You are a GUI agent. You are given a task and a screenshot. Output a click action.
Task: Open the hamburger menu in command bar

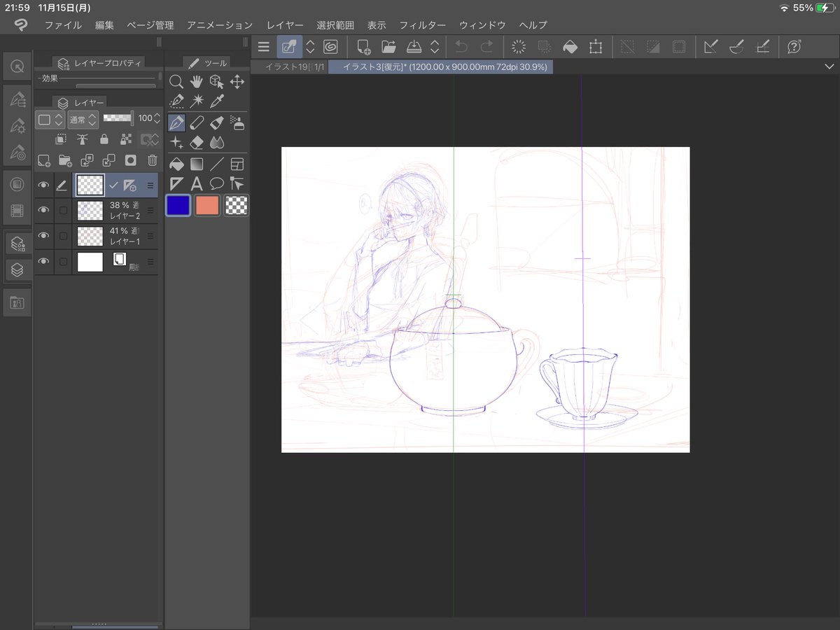pyautogui.click(x=263, y=47)
